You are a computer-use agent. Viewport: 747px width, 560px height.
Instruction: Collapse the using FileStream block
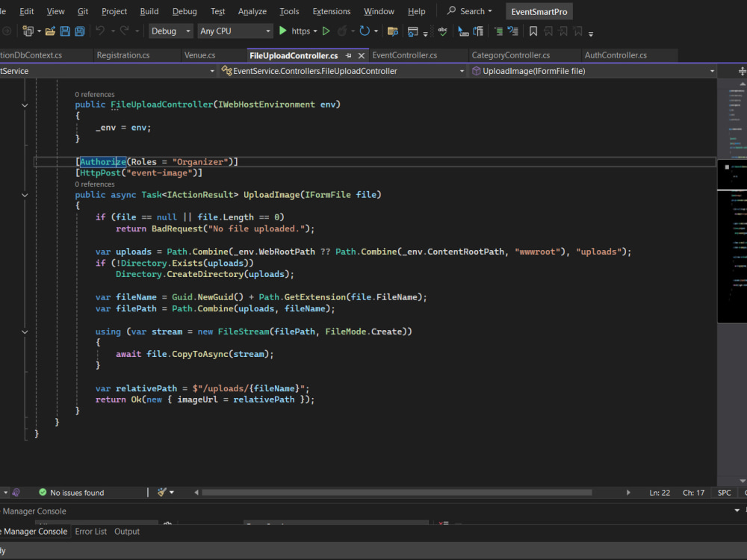pos(25,332)
